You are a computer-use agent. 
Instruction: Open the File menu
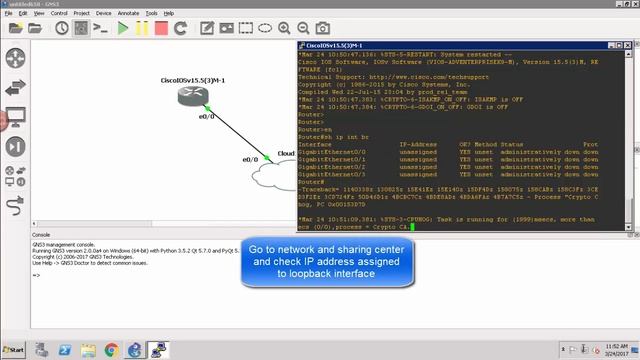[8, 13]
